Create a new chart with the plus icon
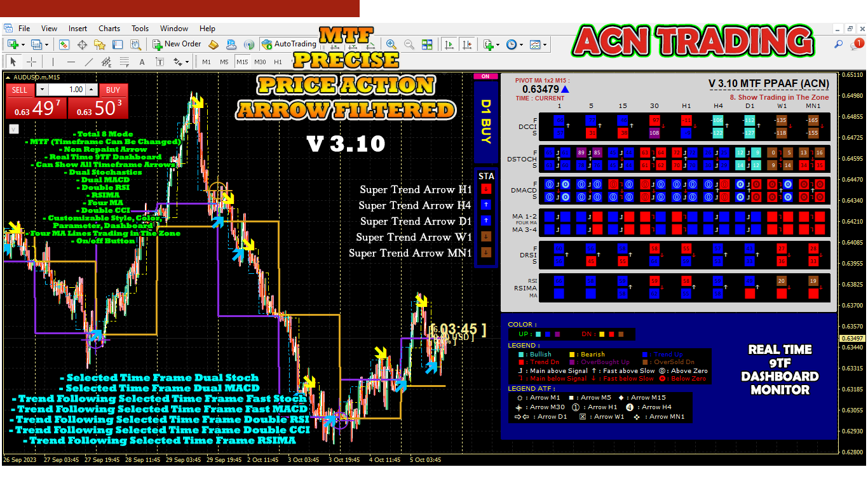This screenshot has width=868, height=488. pos(13,44)
